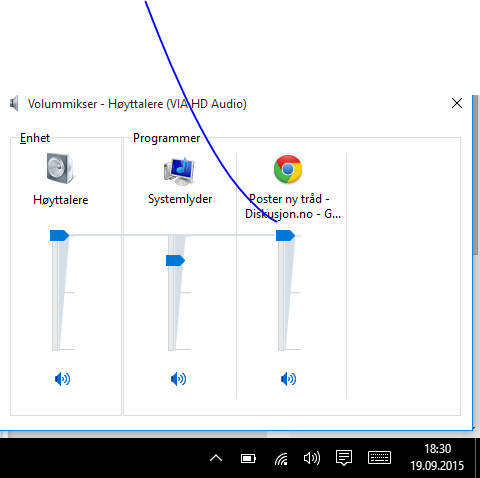Screen dimensions: 480x478
Task: Click the Høyttalere speaker device icon
Action: pyautogui.click(x=61, y=168)
